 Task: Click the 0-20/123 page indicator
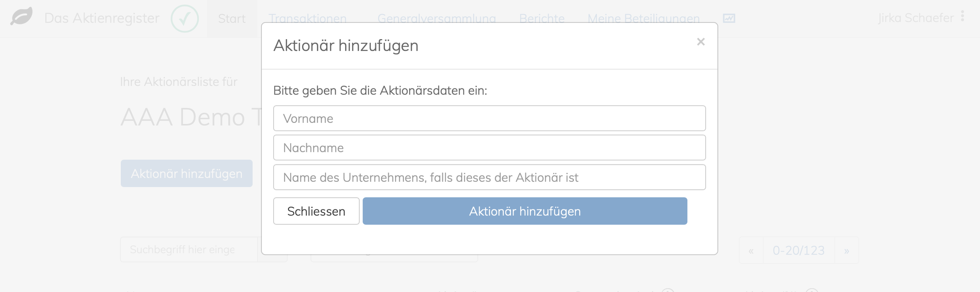coord(799,251)
